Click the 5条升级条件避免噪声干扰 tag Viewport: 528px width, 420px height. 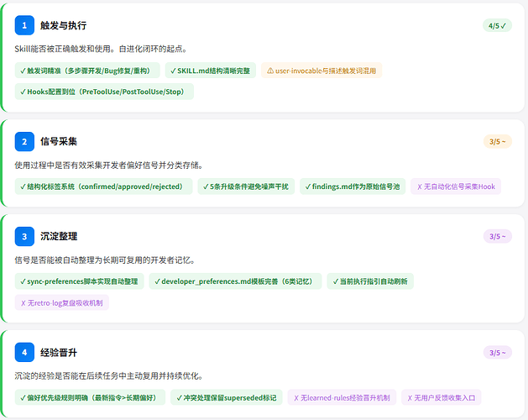tap(246, 186)
